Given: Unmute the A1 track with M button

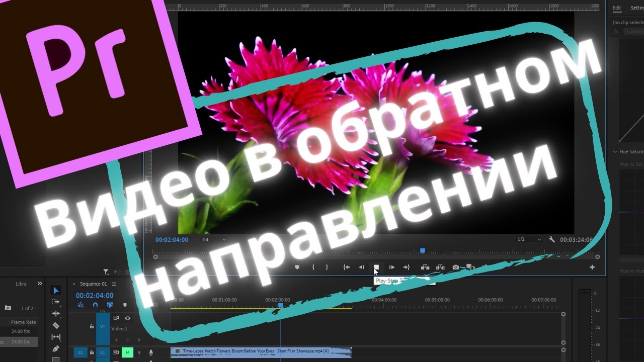Looking at the screenshot, I should pyautogui.click(x=127, y=353).
